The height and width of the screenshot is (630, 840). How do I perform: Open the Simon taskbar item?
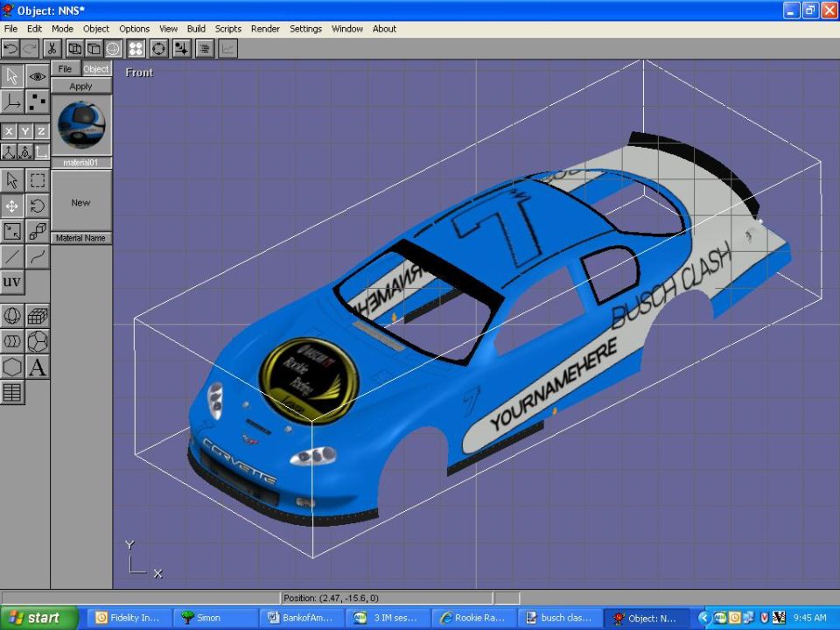click(x=216, y=619)
